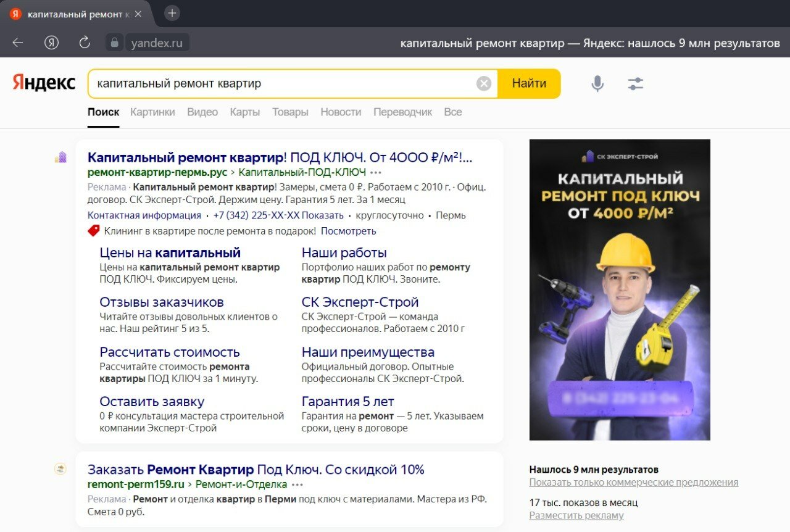This screenshot has width=790, height=532.
Task: Open the Рассчитать стоимость sitelink
Action: tap(170, 352)
